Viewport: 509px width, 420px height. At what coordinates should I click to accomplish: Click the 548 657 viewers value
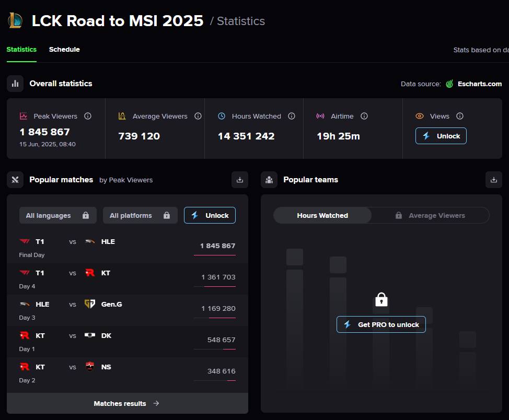(222, 340)
